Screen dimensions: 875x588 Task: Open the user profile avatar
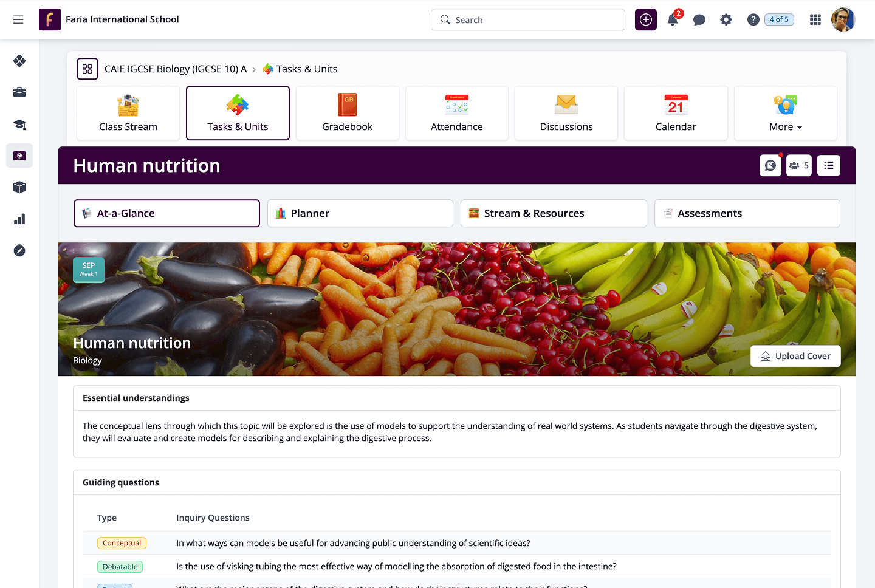[843, 19]
